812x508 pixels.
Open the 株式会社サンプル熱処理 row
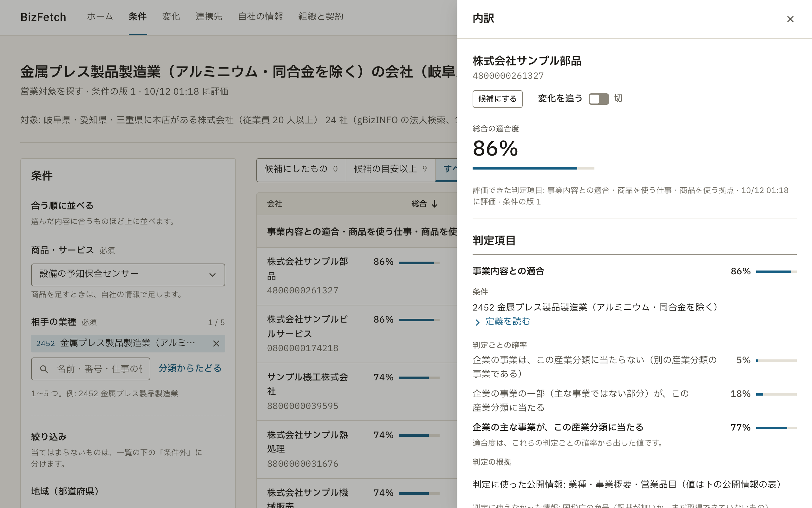click(356, 450)
